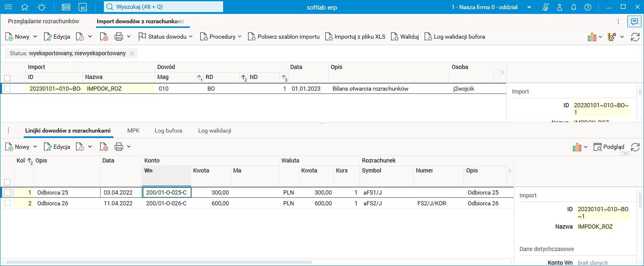Click the lower panel print icon
This screenshot has height=266, width=644.
pyautogui.click(x=119, y=147)
